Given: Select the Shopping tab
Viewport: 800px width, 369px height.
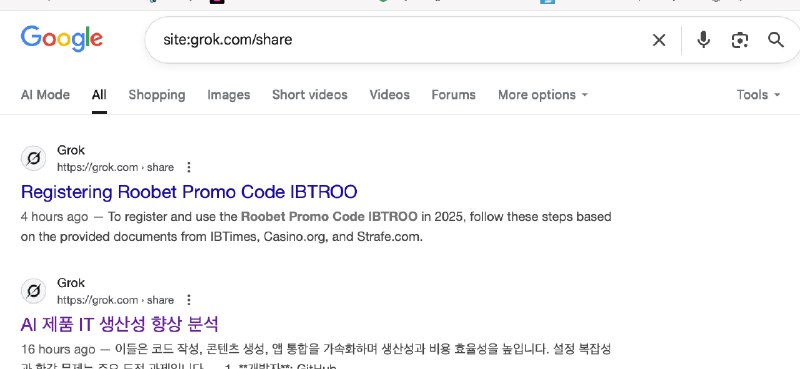Looking at the screenshot, I should coord(157,95).
